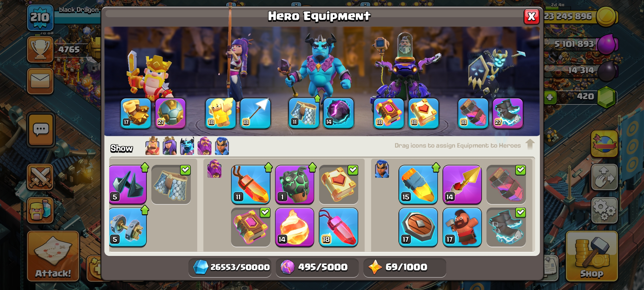Select the level 15 Rocket Spear equipment
Image resolution: width=644 pixels, height=290 pixels.
(418, 184)
